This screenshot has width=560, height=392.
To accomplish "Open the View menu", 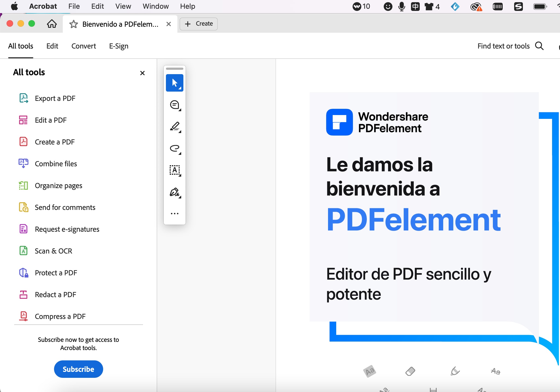I will (123, 6).
